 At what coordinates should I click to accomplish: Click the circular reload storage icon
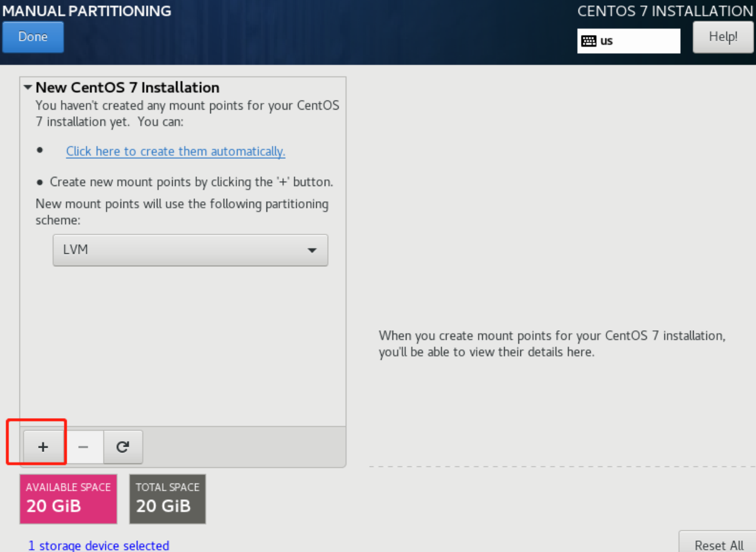pos(123,447)
